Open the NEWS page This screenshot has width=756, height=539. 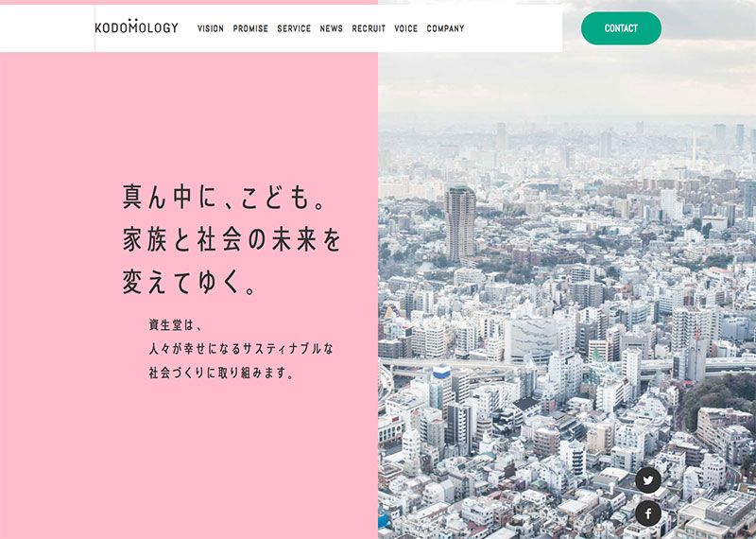click(x=332, y=28)
